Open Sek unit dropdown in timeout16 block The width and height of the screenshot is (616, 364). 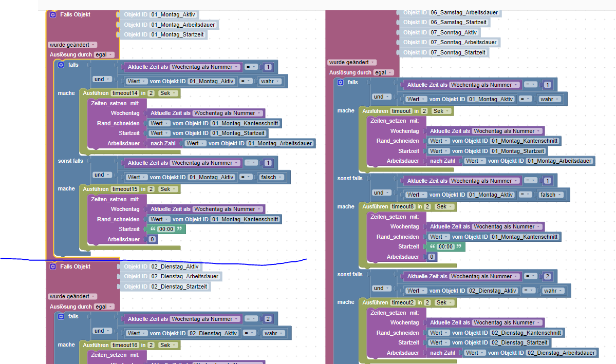168,345
